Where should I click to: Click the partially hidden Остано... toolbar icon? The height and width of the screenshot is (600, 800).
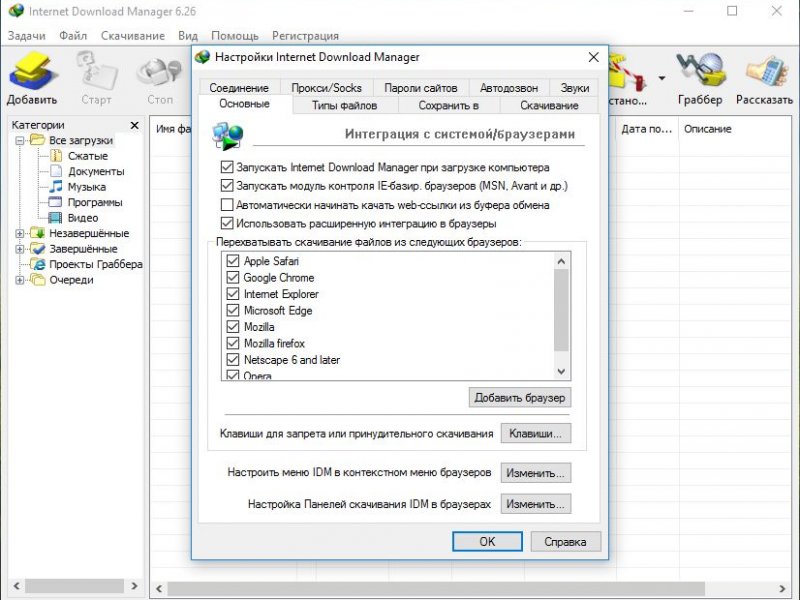pos(628,71)
